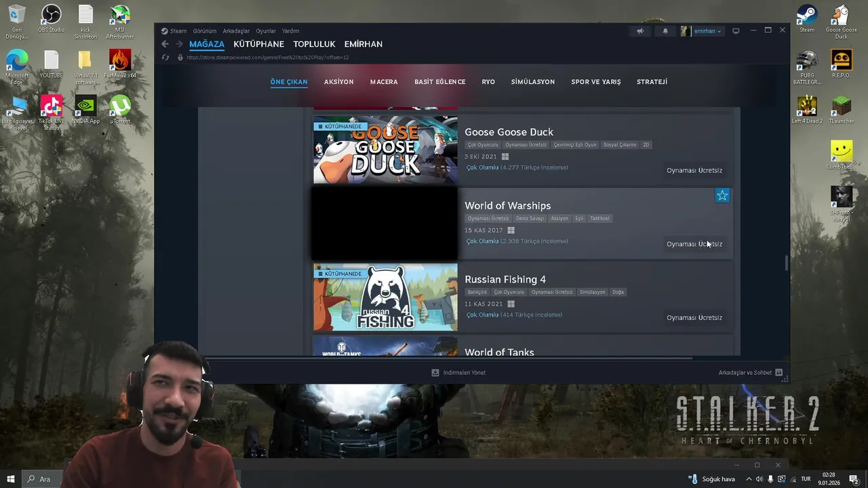This screenshot has width=868, height=488.
Task: Open İndirmeleri Yönet downloads manager
Action: [x=458, y=372]
